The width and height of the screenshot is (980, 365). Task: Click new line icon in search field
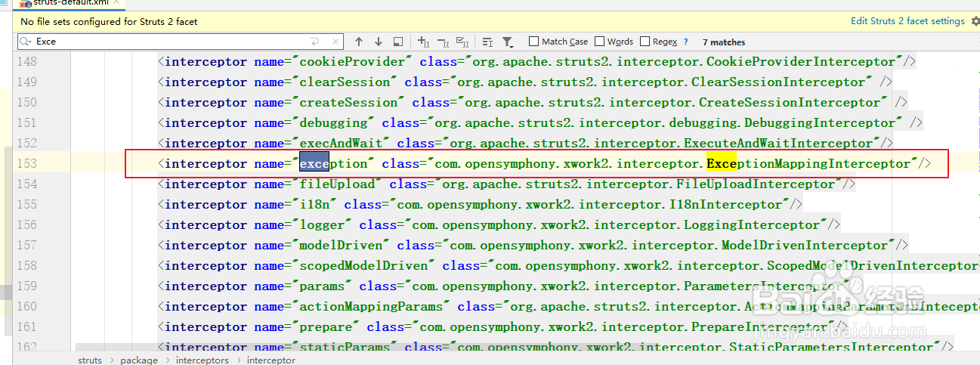(x=315, y=42)
